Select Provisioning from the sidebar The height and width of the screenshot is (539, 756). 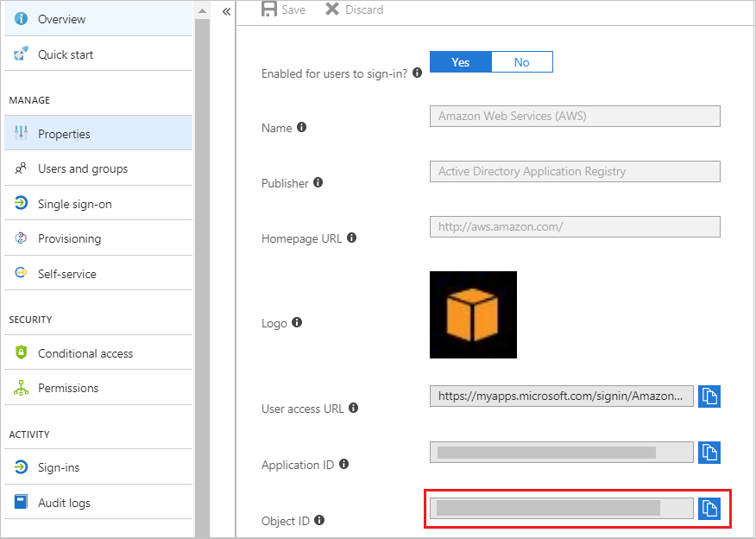(69, 238)
